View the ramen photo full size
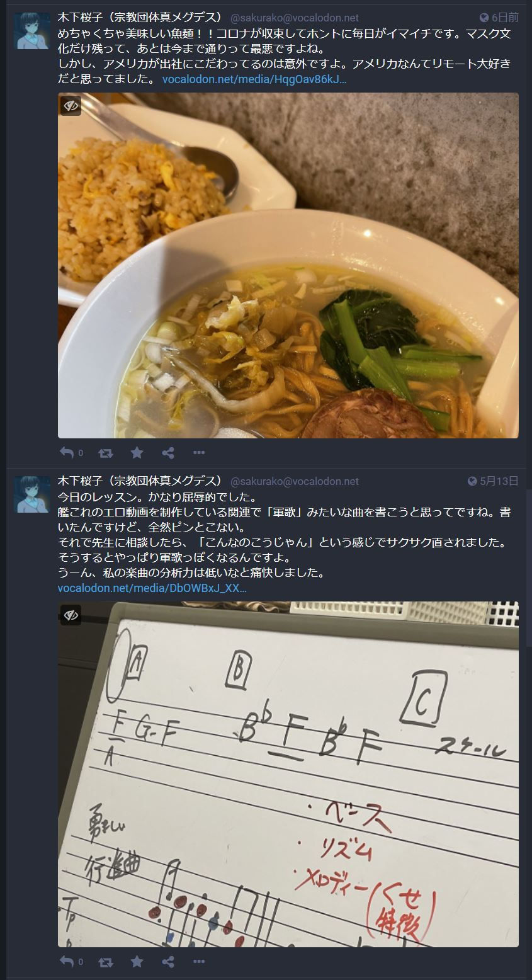 288,265
